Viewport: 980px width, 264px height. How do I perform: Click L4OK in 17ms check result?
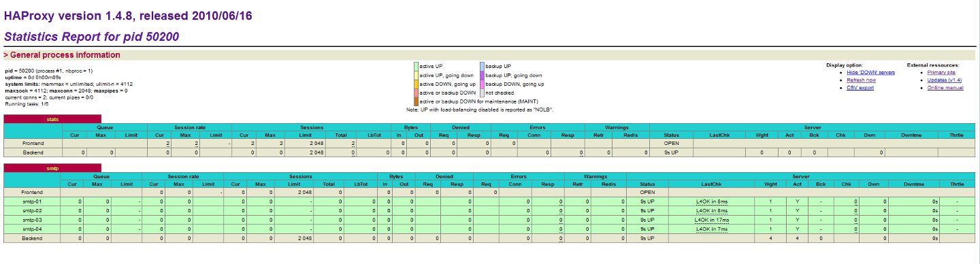[712, 220]
